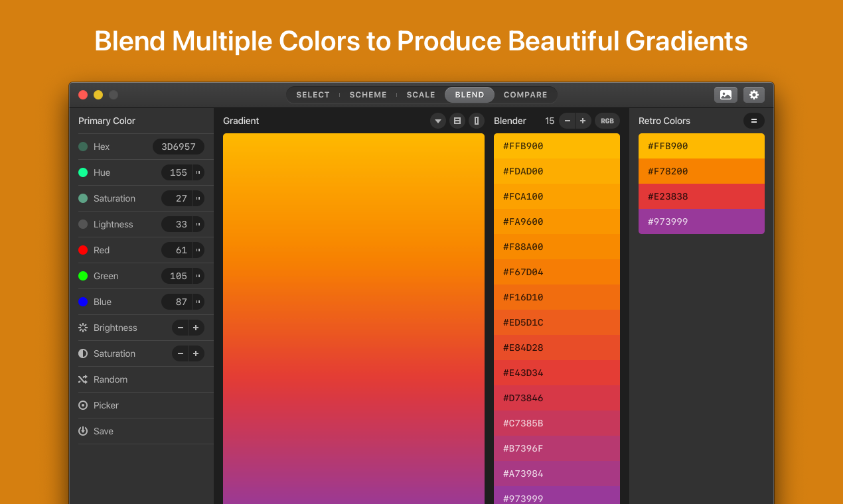Open the Gradient dropdown arrow menu

click(438, 121)
